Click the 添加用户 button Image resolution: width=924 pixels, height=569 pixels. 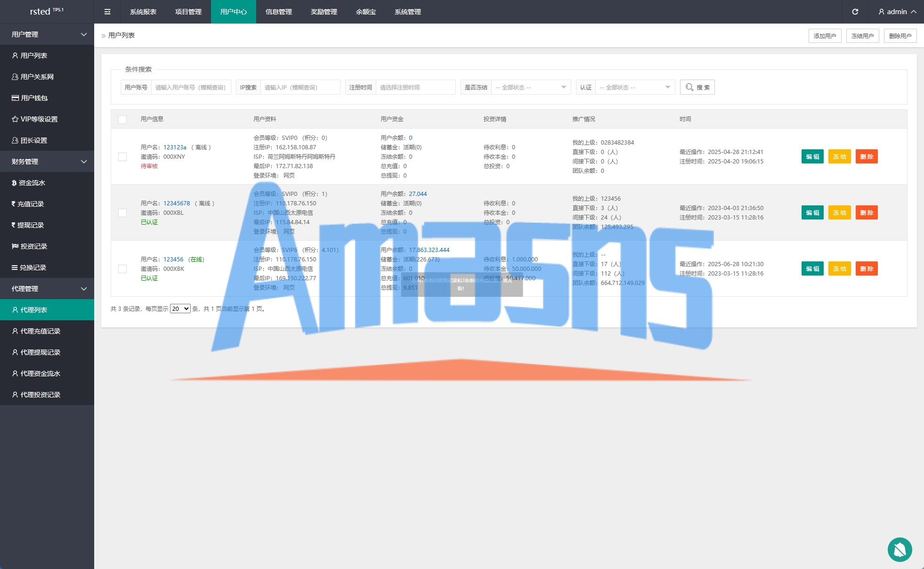click(x=825, y=36)
